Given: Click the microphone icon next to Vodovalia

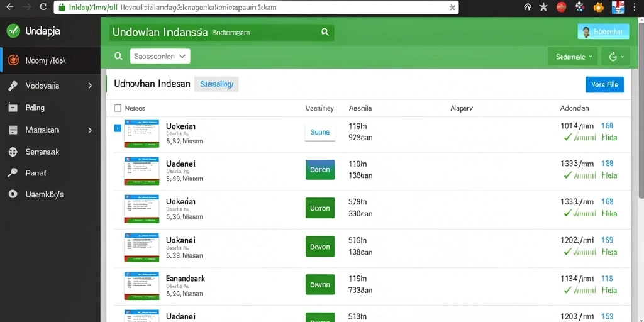Looking at the screenshot, I should (13, 86).
